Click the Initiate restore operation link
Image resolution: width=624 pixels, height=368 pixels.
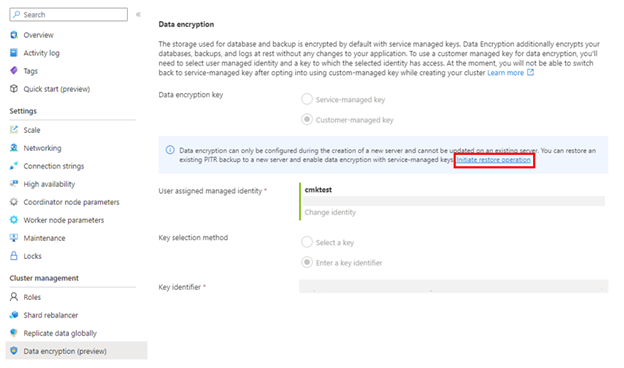(493, 160)
